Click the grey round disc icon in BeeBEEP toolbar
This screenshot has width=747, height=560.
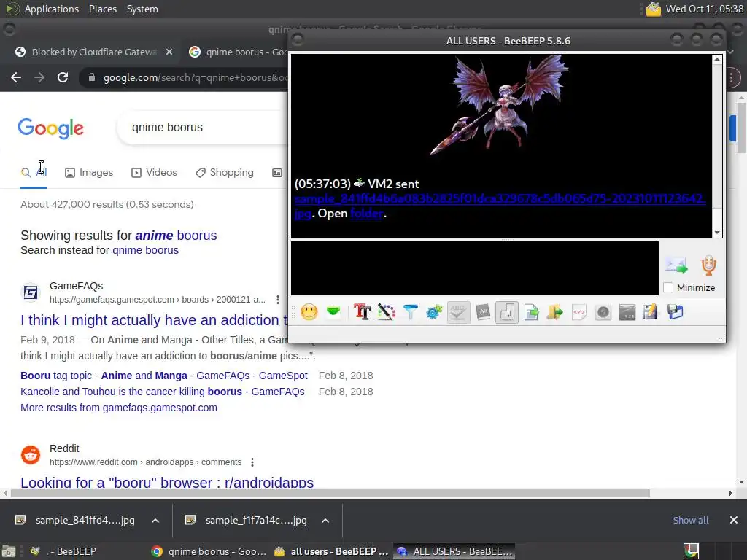click(x=603, y=312)
